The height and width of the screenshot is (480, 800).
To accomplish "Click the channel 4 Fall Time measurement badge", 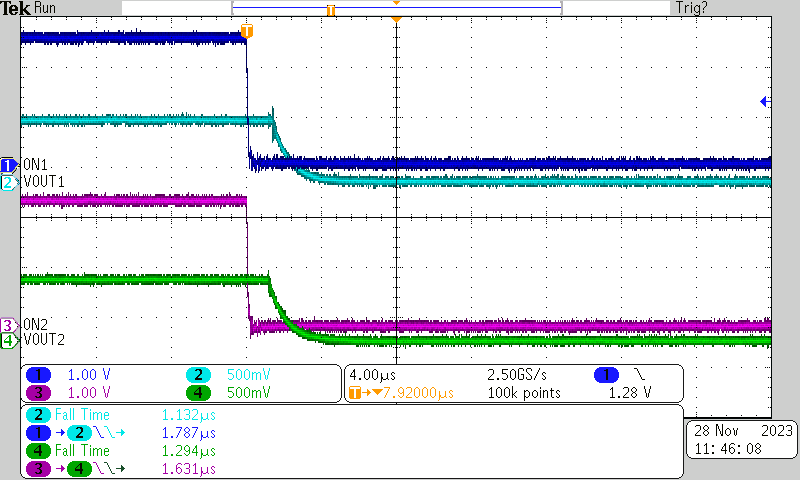I will (38, 451).
